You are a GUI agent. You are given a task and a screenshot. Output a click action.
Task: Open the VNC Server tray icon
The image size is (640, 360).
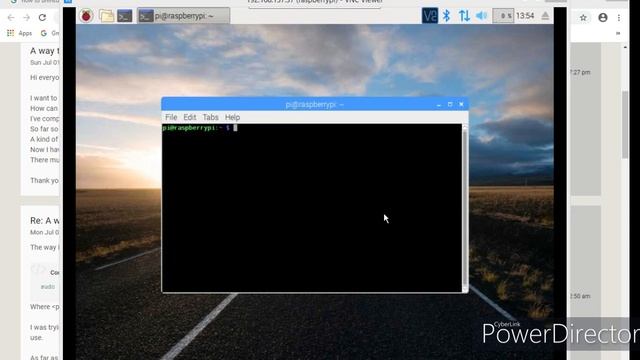430,16
